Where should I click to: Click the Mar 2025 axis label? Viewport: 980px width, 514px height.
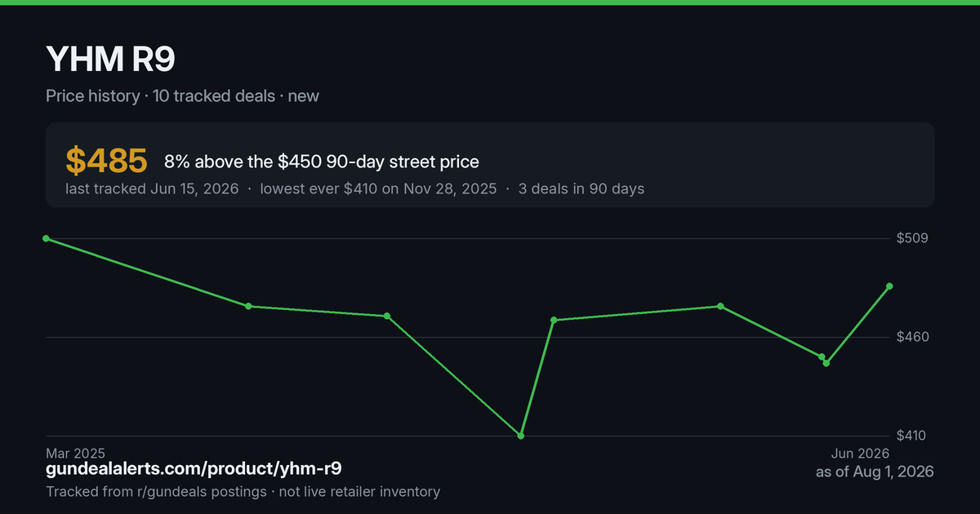[75, 453]
